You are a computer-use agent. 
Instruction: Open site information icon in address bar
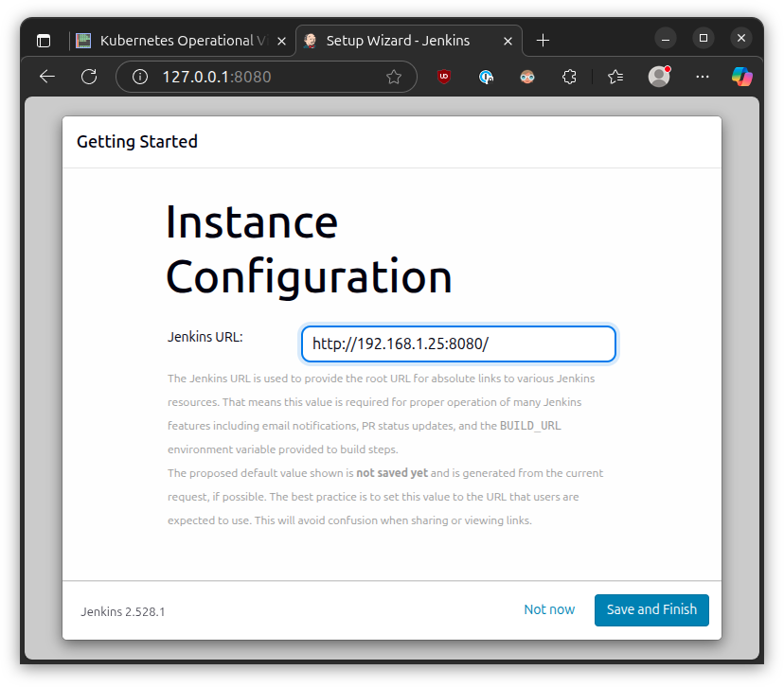pyautogui.click(x=140, y=77)
